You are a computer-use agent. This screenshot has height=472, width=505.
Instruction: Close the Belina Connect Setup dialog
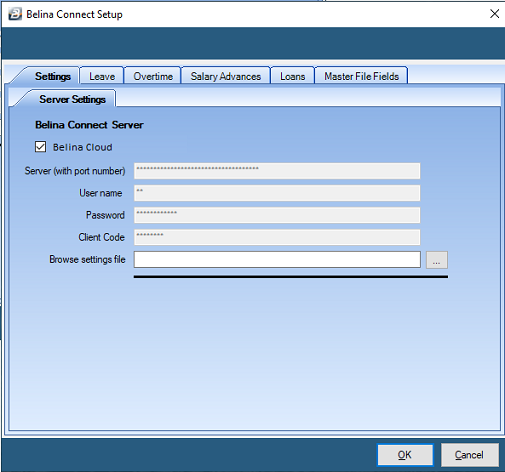[x=494, y=14]
